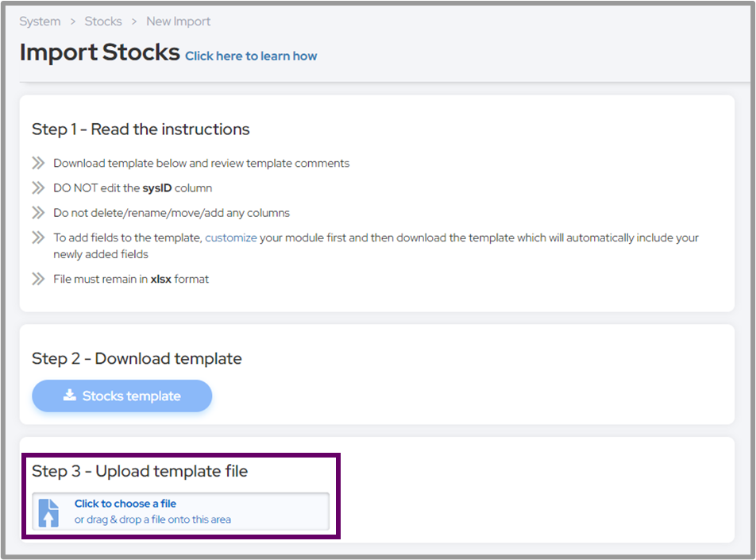756x560 pixels.
Task: Download the Stocks template
Action: 122,396
